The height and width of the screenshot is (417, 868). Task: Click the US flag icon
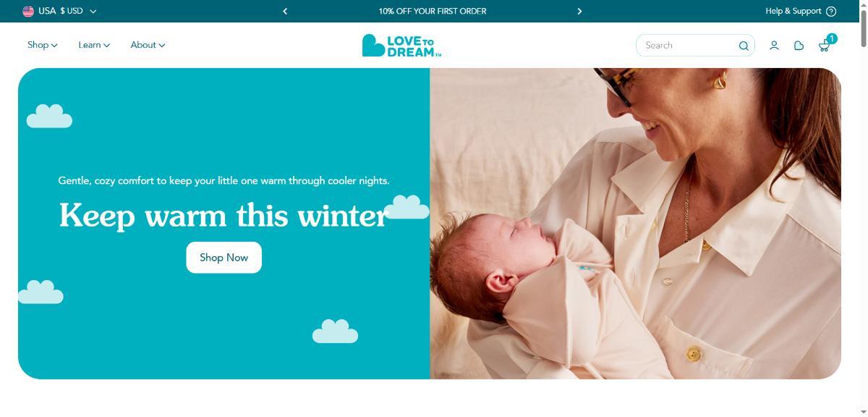coord(28,11)
